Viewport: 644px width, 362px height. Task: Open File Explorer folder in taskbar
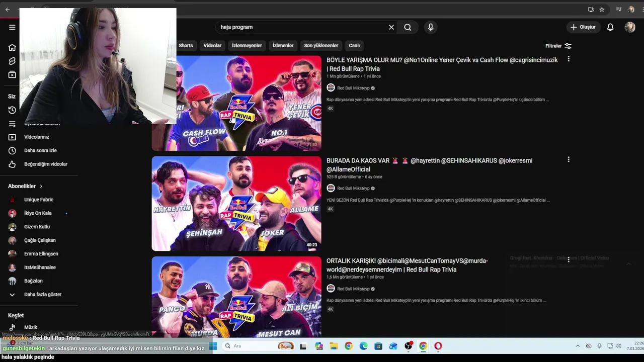tap(334, 346)
